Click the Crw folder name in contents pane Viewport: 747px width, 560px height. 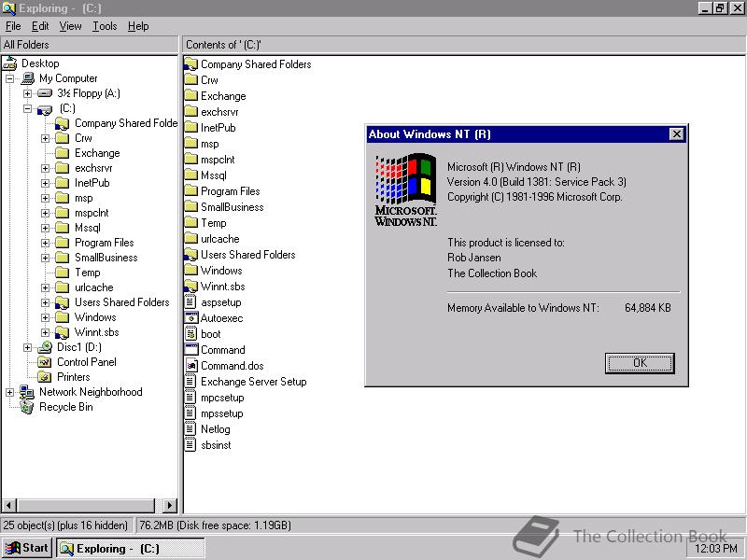(209, 80)
